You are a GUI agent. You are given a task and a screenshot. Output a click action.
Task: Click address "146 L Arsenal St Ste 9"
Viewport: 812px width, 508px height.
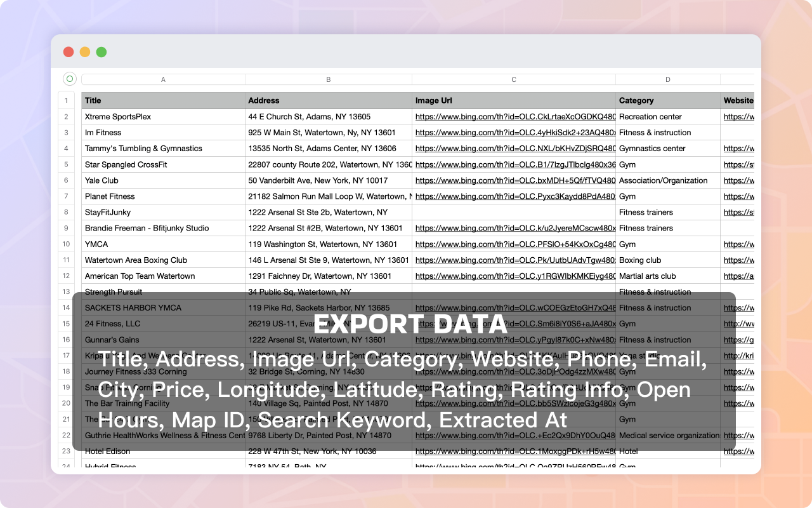tap(329, 260)
